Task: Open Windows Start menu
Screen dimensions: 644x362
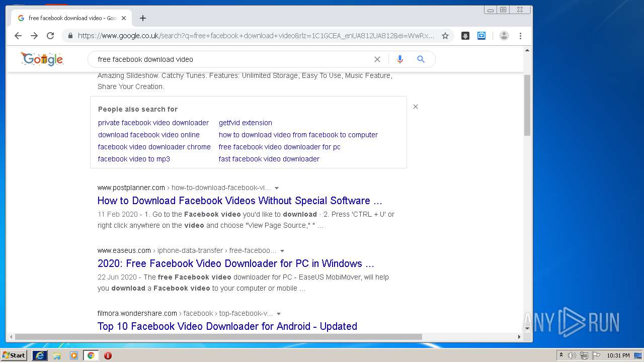Action: [x=14, y=355]
